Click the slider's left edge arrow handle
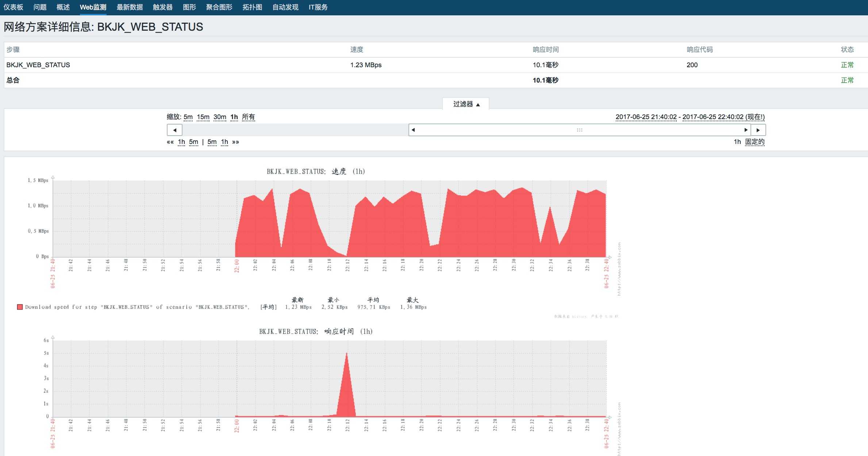The height and width of the screenshot is (456, 868). tap(413, 130)
